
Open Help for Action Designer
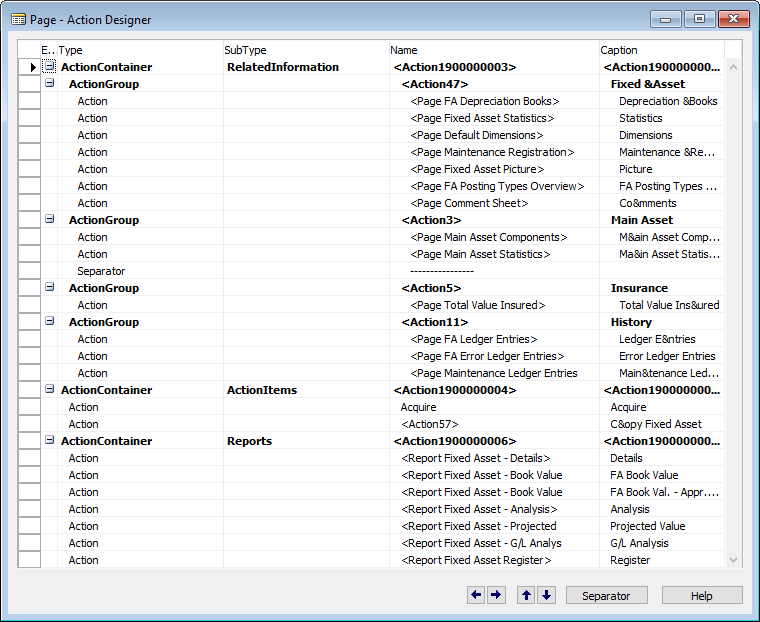[x=702, y=595]
